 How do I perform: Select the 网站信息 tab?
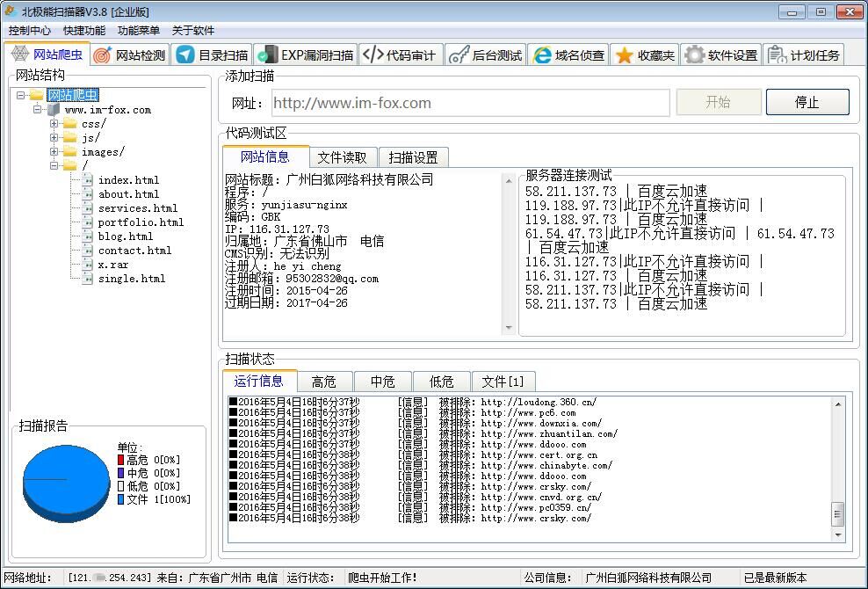(x=265, y=156)
